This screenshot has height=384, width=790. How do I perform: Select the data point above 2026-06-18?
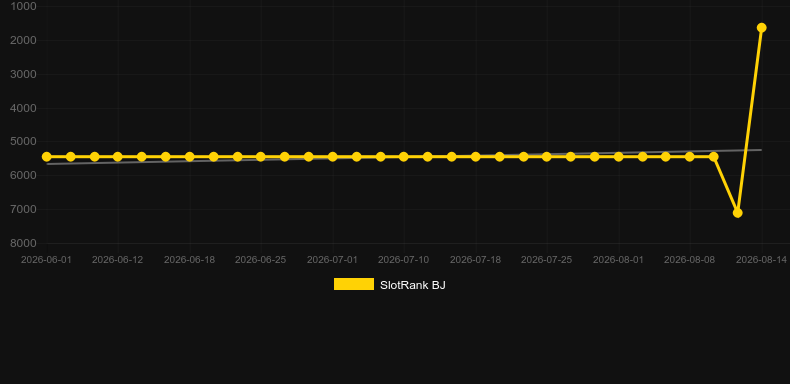[x=189, y=157]
